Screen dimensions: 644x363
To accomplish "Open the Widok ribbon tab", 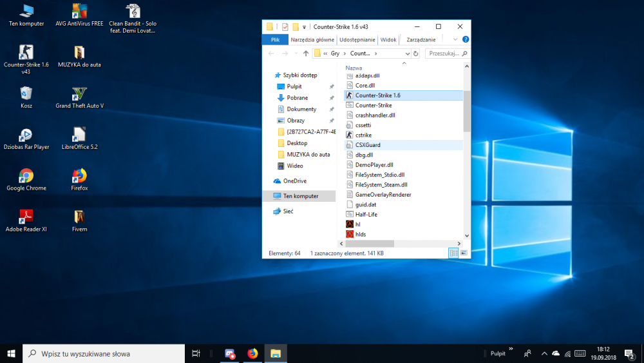I will point(388,39).
